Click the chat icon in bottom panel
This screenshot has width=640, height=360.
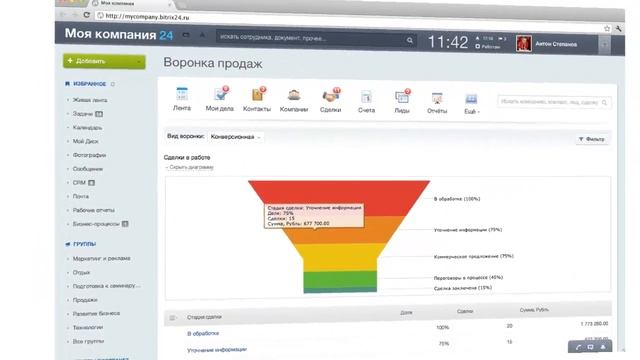coord(590,347)
